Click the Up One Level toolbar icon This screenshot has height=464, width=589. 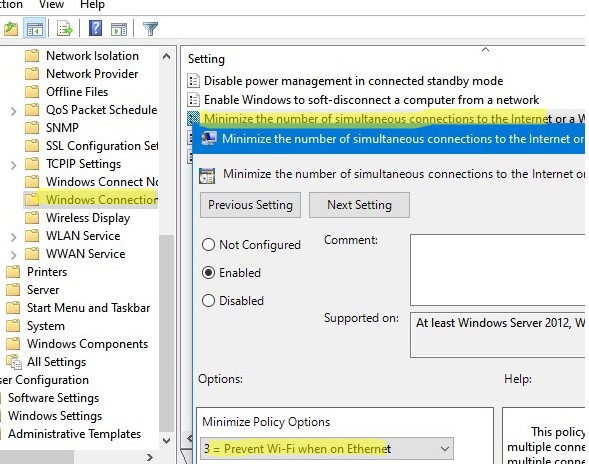tap(11, 29)
